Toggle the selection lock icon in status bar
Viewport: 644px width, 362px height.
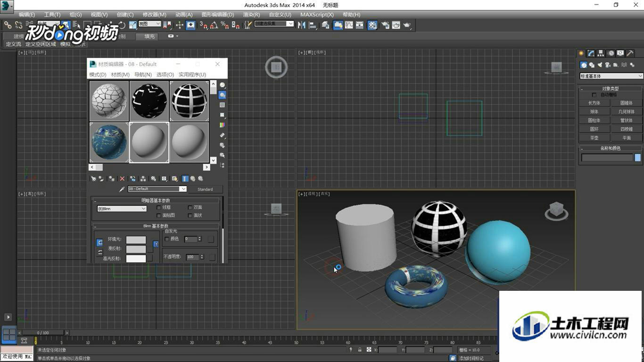point(360,350)
